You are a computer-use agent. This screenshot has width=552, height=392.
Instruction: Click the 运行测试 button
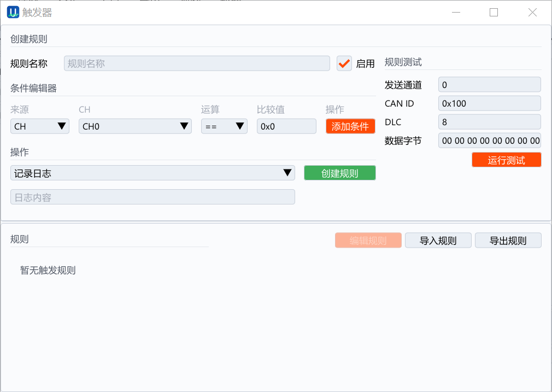506,160
